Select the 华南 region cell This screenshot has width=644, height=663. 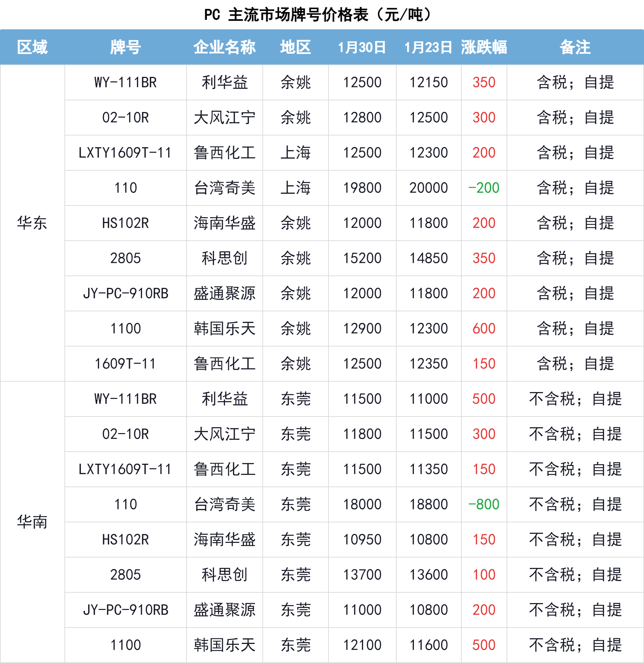coord(32,522)
